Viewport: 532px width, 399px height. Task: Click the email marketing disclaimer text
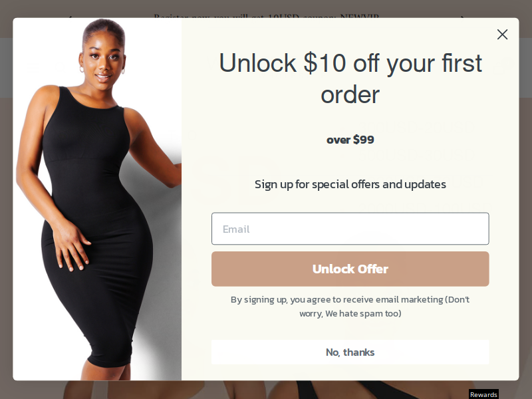(350, 307)
